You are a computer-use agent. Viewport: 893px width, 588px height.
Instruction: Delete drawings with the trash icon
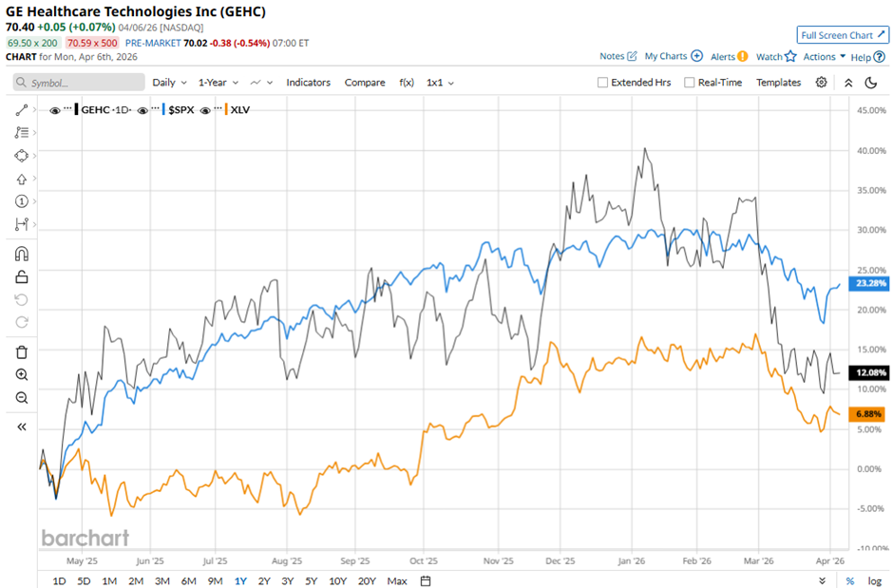(x=21, y=352)
